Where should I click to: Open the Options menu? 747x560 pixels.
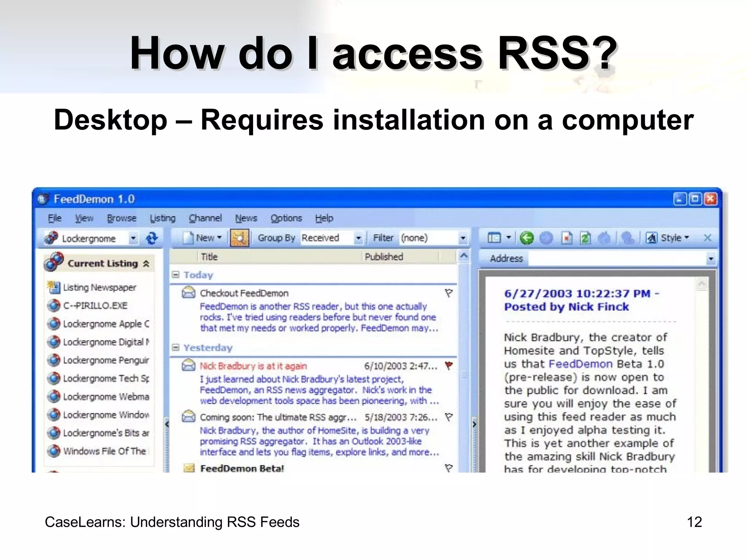point(286,218)
